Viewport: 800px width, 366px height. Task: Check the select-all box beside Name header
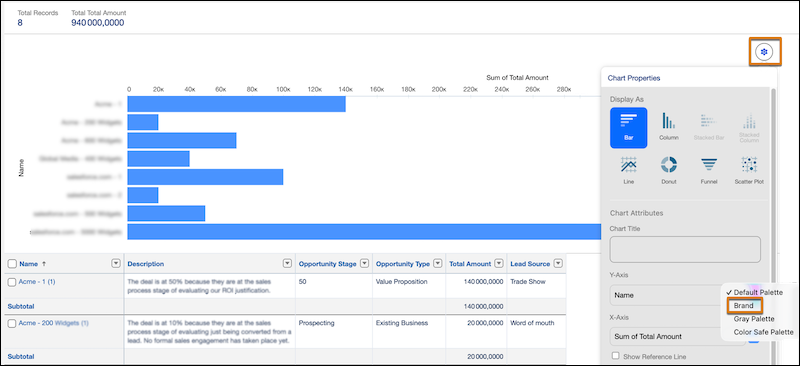coord(12,264)
